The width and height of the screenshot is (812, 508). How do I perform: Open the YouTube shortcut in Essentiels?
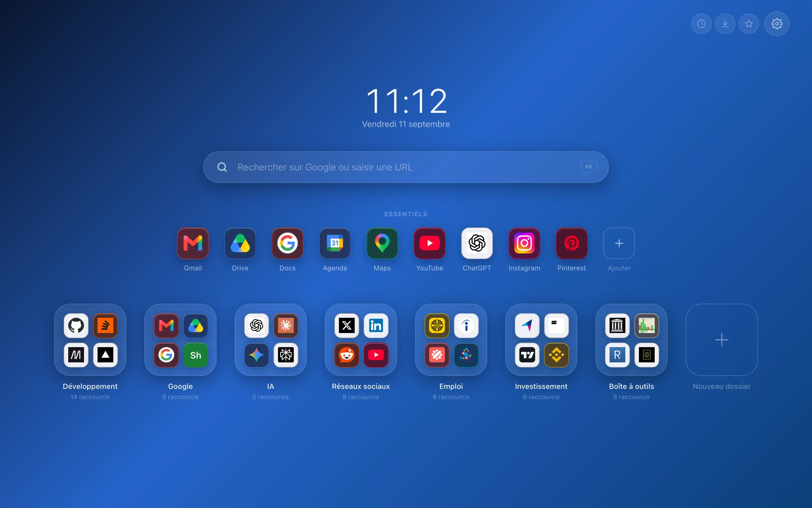[x=429, y=243]
